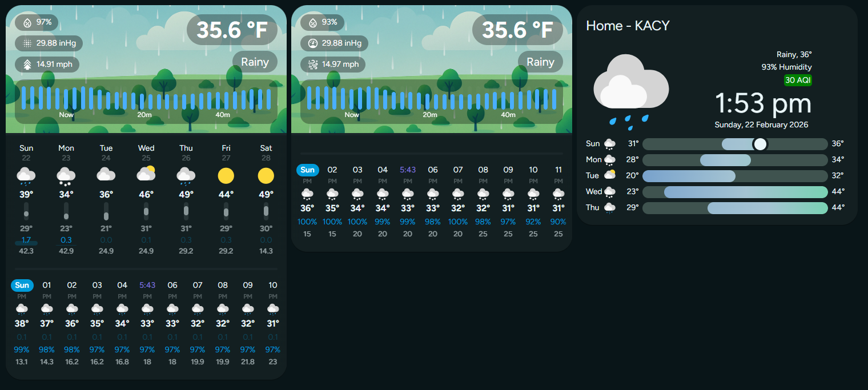The width and height of the screenshot is (868, 390).
Task: Click the 13.1 hourly wind value
Action: (22, 361)
